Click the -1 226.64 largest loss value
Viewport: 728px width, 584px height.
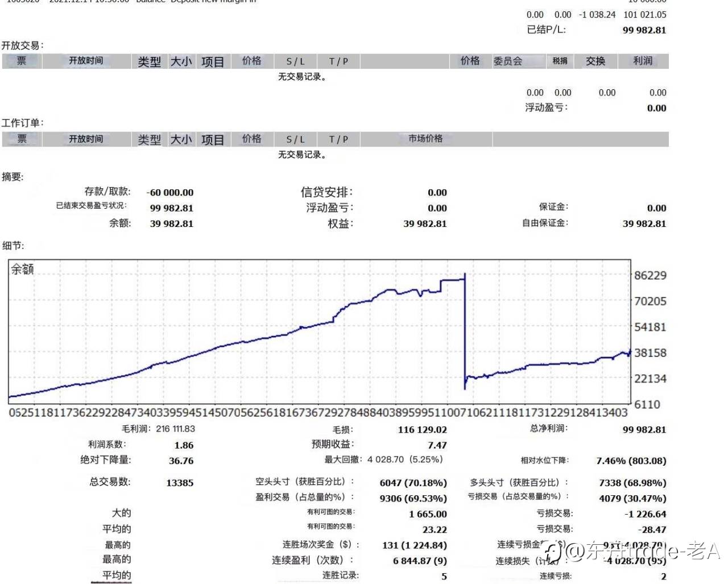pyautogui.click(x=645, y=514)
